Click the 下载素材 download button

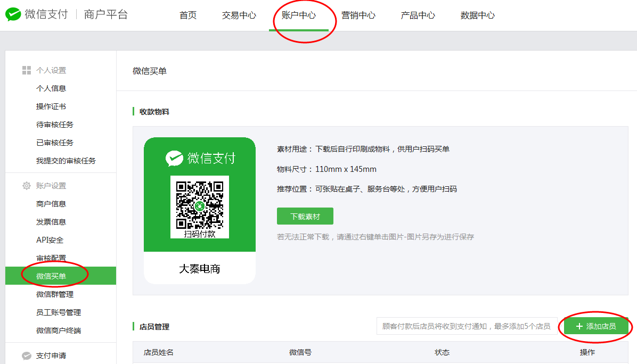click(x=305, y=216)
